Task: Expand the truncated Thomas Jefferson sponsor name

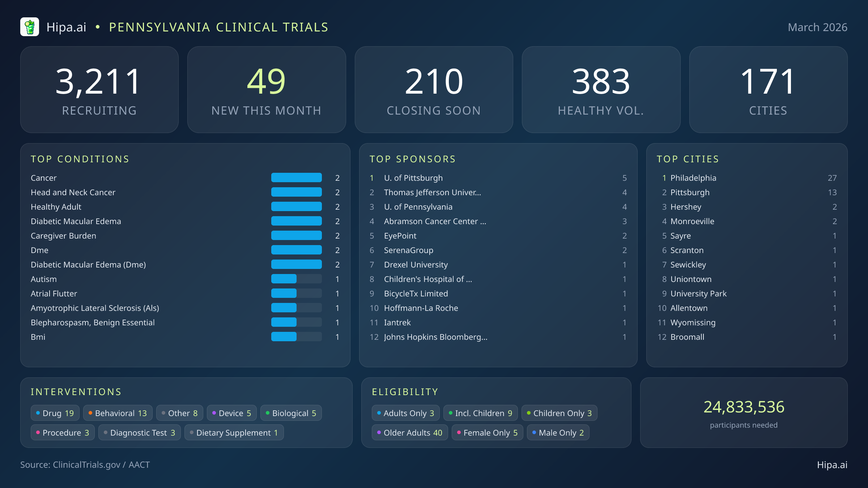Action: click(x=432, y=192)
